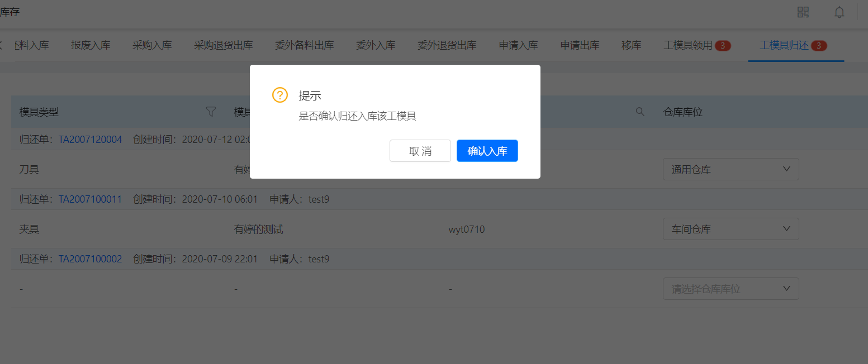Click the question mark warning icon

coord(280,95)
